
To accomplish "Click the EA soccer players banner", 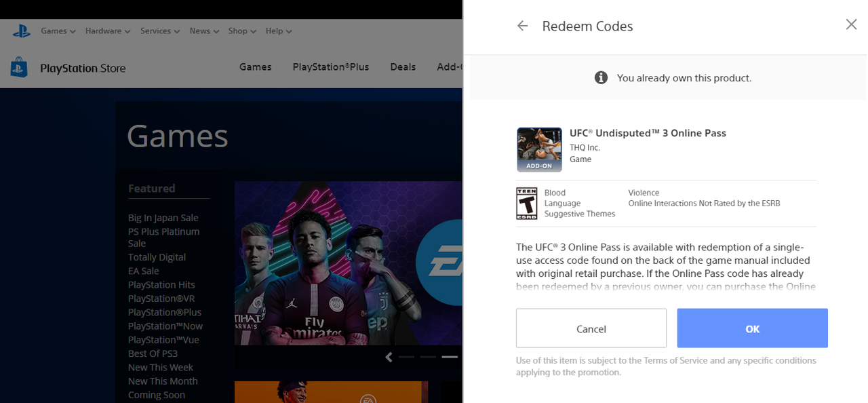I will tap(348, 263).
